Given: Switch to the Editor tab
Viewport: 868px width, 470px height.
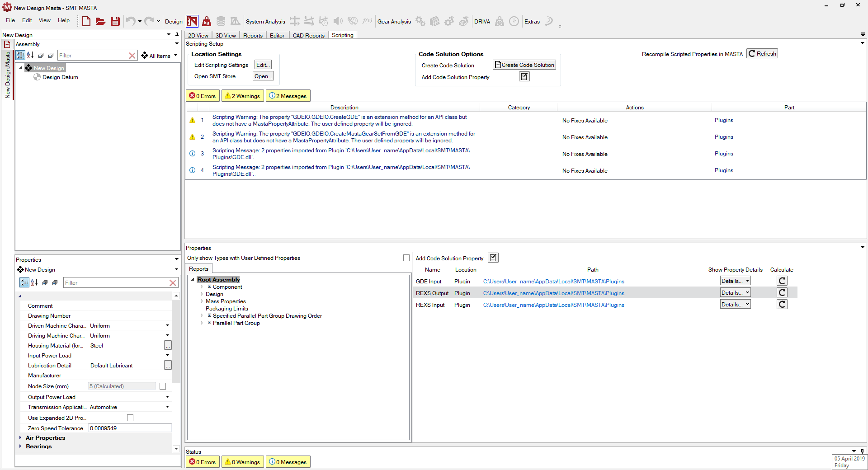Looking at the screenshot, I should pyautogui.click(x=277, y=35).
